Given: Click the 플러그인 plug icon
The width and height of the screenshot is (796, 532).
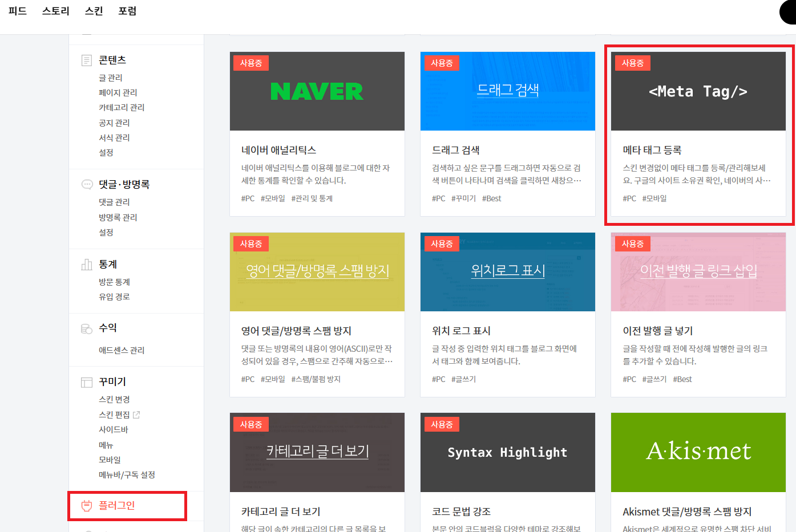Looking at the screenshot, I should point(87,506).
